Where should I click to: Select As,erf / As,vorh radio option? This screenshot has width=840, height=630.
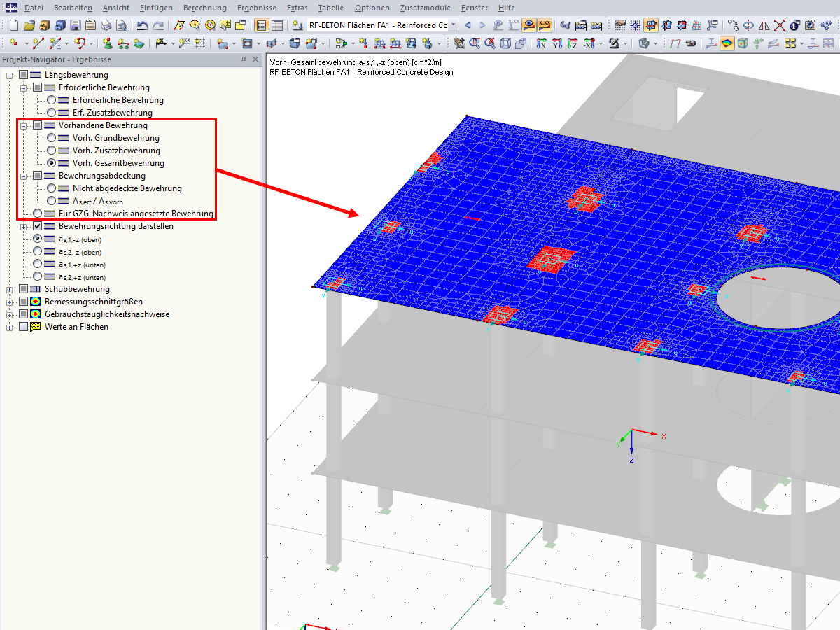[51, 201]
